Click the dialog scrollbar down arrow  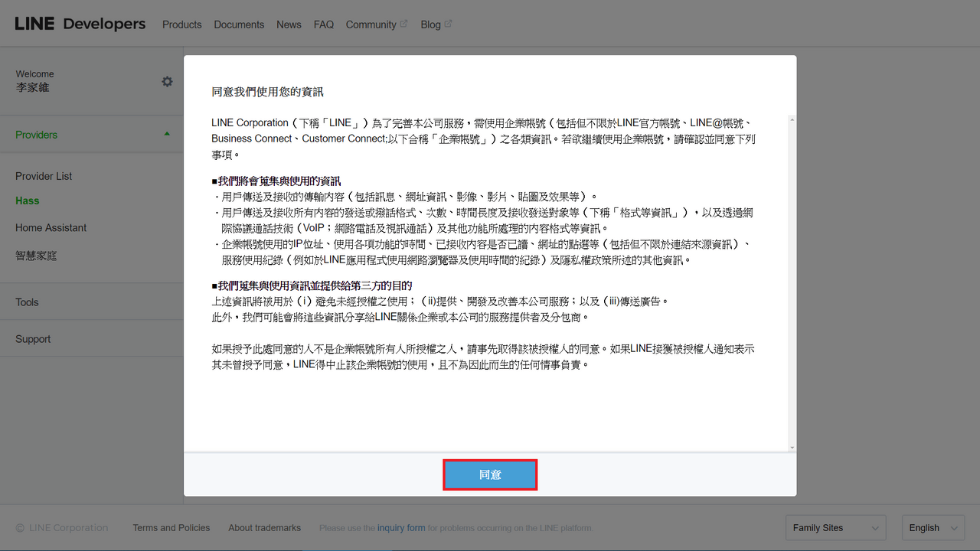792,448
